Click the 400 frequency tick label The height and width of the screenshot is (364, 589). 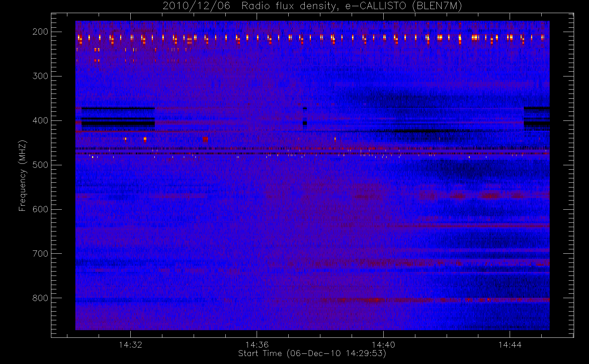(x=40, y=120)
